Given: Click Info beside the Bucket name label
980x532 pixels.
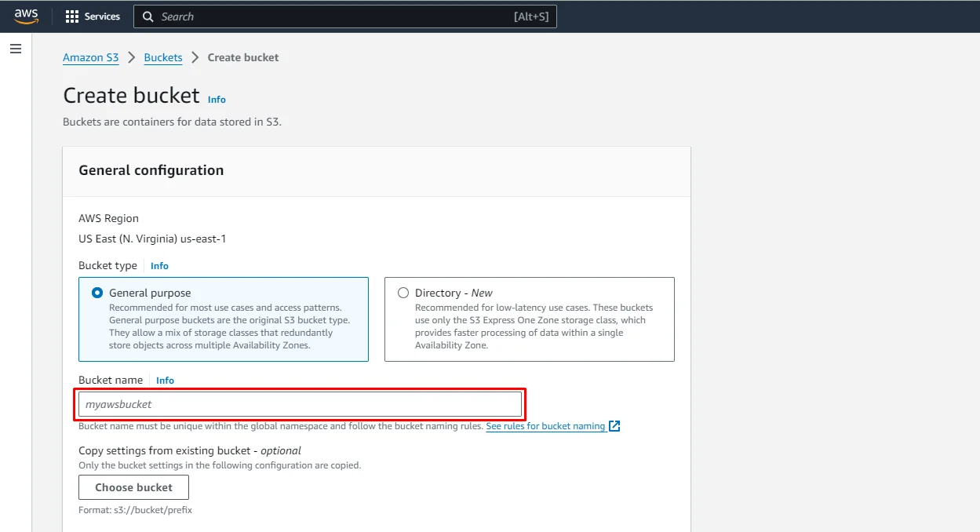Looking at the screenshot, I should (x=165, y=380).
